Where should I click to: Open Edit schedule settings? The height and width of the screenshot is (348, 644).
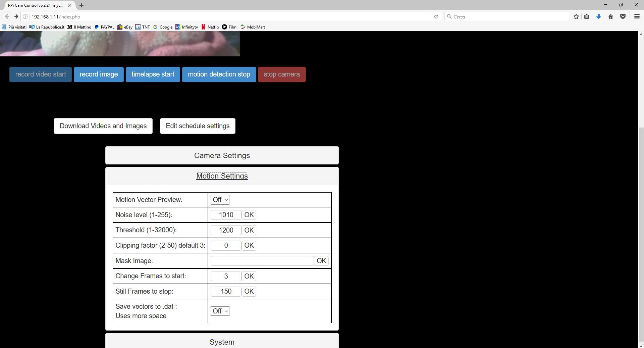(x=198, y=126)
